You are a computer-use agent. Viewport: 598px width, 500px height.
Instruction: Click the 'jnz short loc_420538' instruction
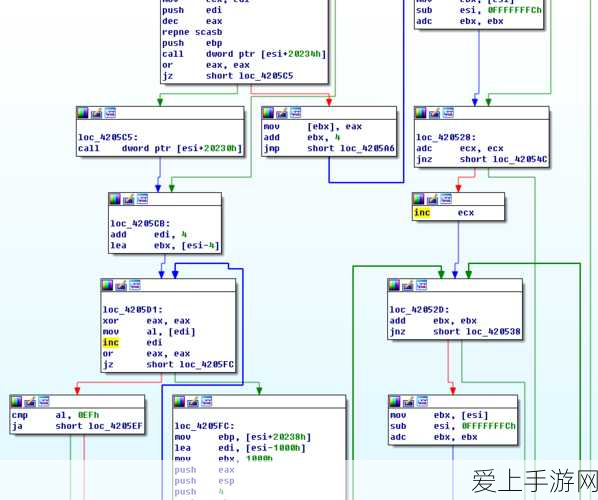point(455,332)
